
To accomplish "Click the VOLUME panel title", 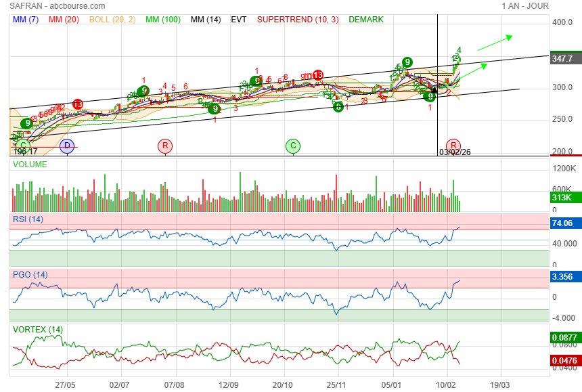I will click(30, 163).
